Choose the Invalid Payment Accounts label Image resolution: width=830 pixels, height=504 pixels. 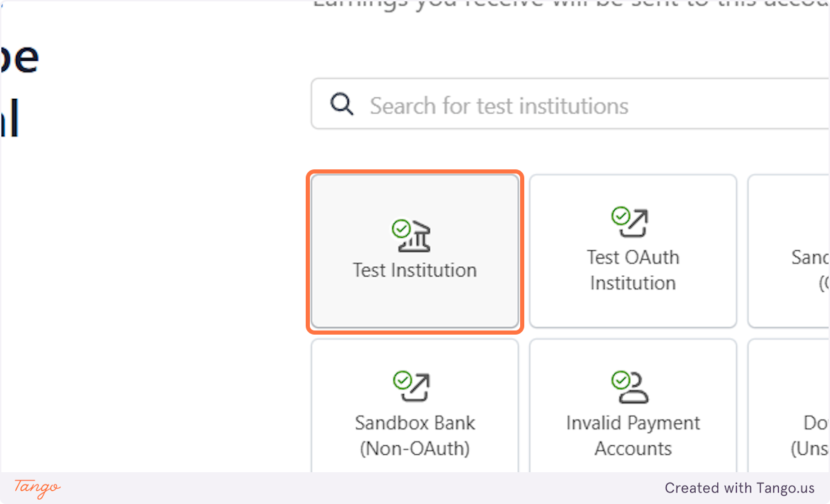tap(633, 436)
